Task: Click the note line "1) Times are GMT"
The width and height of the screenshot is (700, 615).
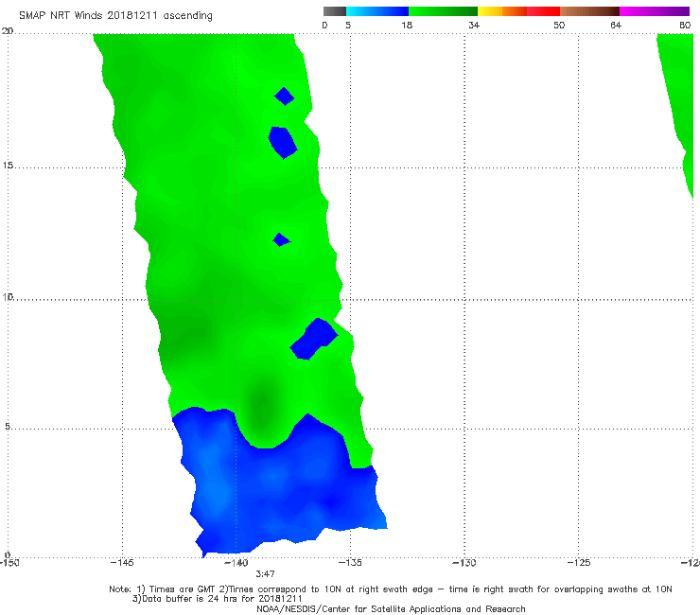Action: 177,589
